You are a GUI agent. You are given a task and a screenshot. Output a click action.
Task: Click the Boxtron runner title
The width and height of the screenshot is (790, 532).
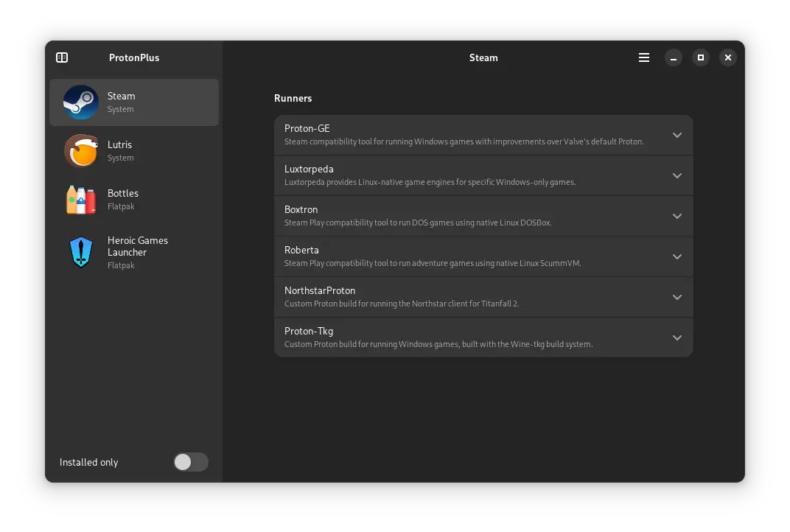(x=301, y=209)
